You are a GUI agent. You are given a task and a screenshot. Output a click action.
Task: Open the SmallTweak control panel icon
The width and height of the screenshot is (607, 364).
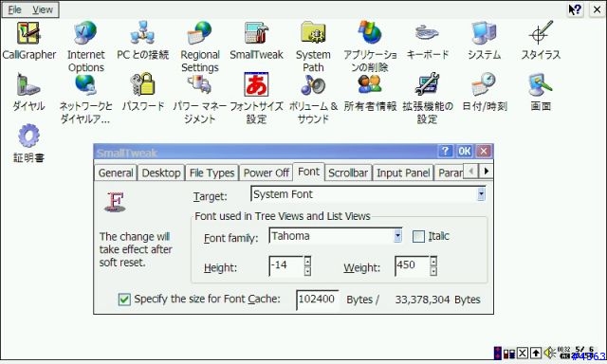pos(256,41)
